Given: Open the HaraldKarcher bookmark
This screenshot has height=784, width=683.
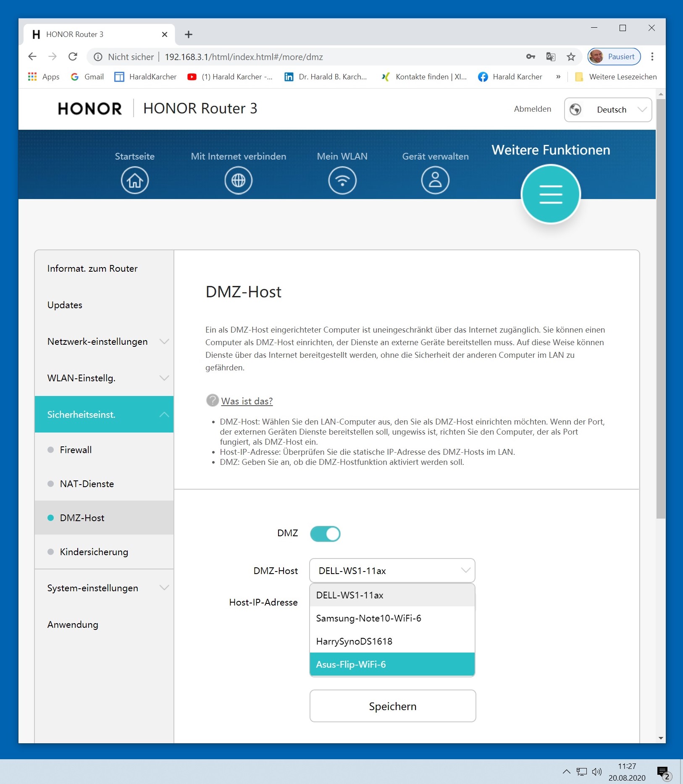Looking at the screenshot, I should point(146,77).
